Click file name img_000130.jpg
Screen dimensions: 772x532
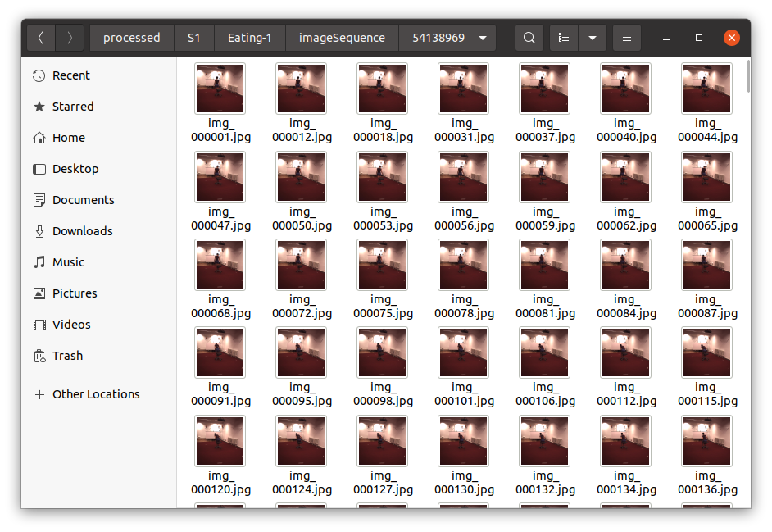coord(465,482)
